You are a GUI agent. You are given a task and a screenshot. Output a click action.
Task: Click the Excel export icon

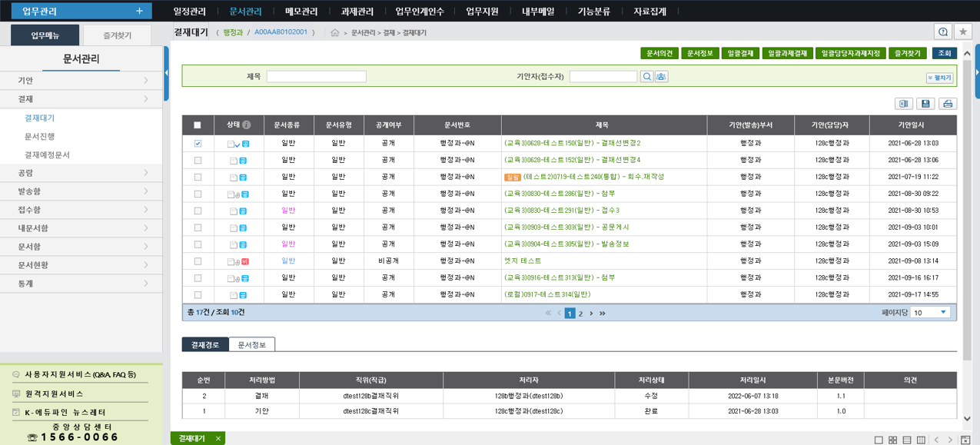(x=904, y=104)
